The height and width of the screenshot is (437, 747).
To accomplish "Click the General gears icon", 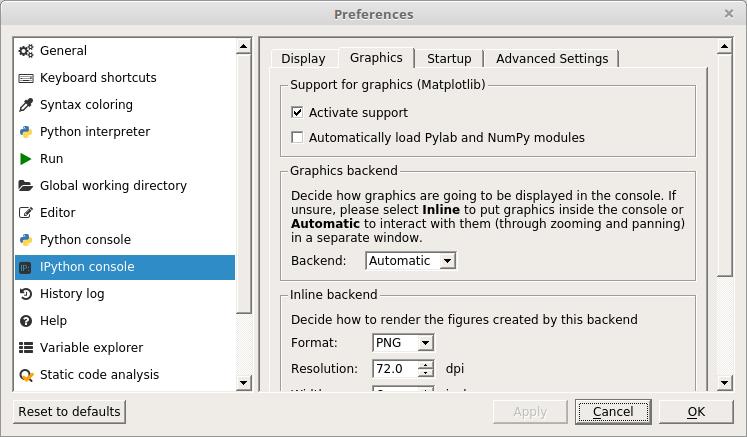I will (26, 51).
